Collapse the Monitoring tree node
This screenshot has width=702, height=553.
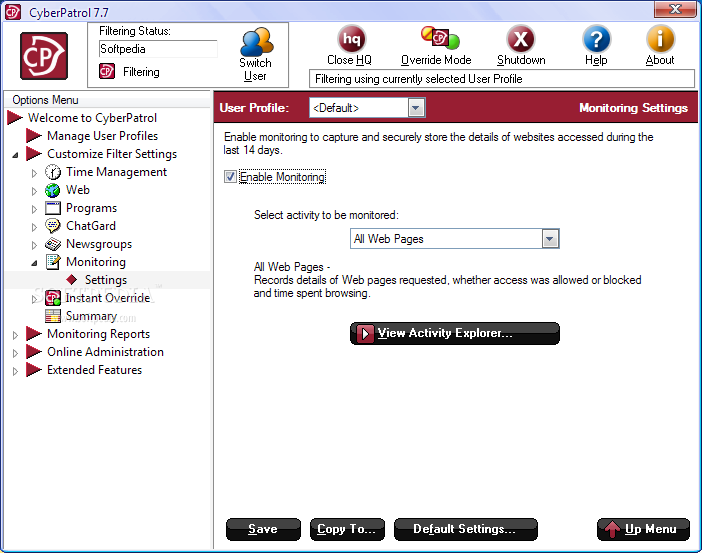tap(34, 263)
